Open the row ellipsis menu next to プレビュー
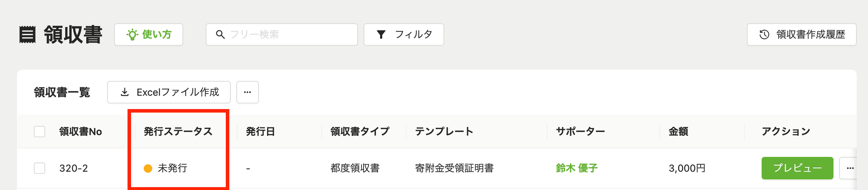868x190 pixels. 848,168
